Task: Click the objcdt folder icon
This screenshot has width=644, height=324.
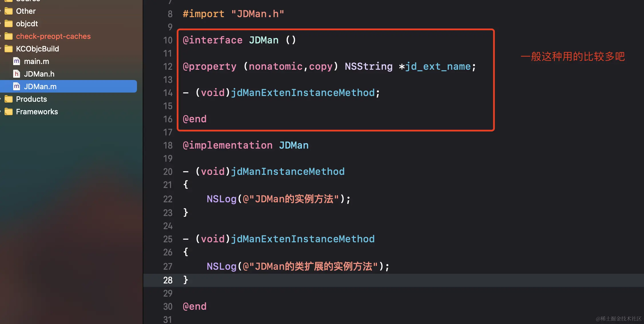Action: 8,23
